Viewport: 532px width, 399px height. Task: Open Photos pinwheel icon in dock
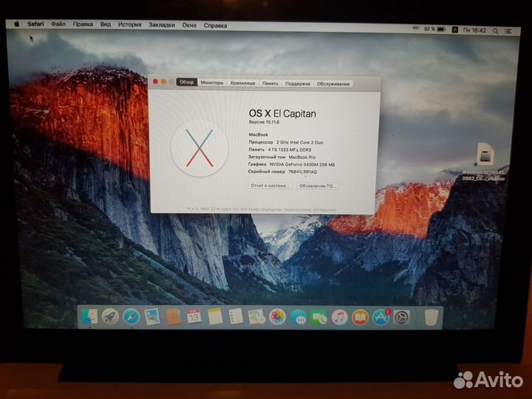277,317
